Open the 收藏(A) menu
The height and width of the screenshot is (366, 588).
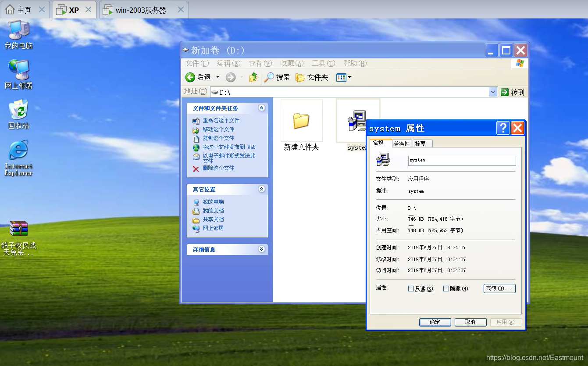pyautogui.click(x=292, y=63)
